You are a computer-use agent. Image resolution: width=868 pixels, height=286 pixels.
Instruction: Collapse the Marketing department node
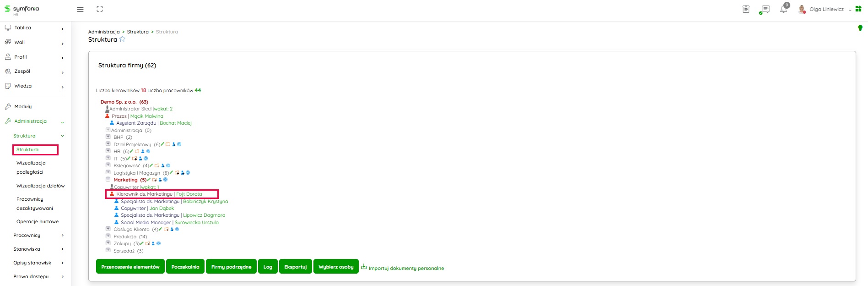[108, 180]
